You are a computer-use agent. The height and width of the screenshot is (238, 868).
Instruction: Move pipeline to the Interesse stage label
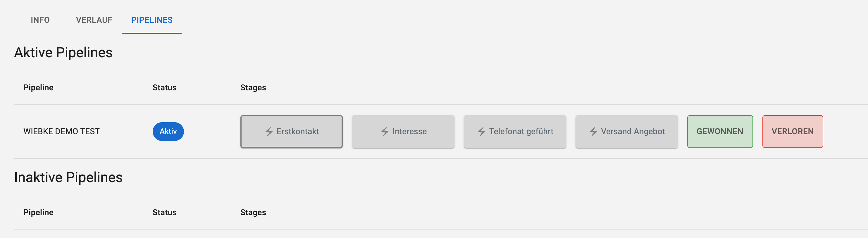point(409,132)
